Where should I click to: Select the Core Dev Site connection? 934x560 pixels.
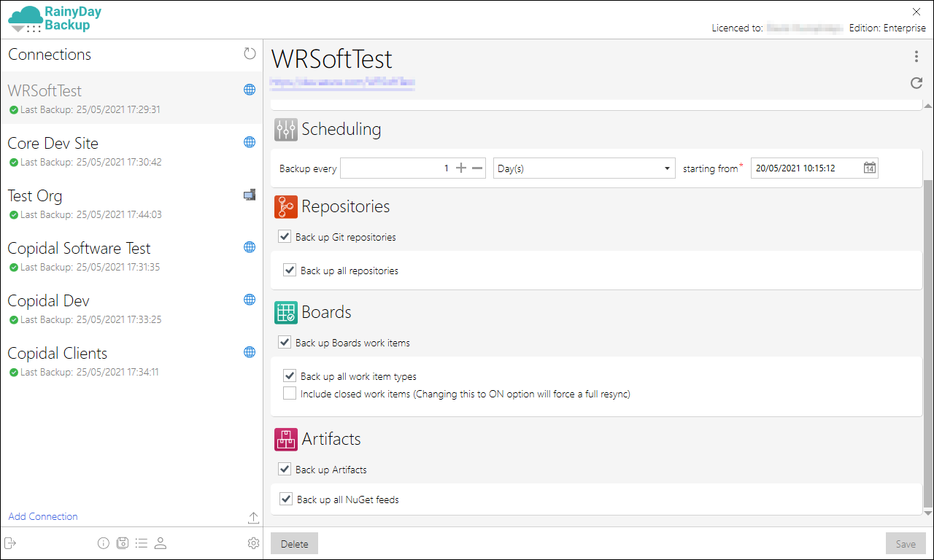tap(131, 150)
